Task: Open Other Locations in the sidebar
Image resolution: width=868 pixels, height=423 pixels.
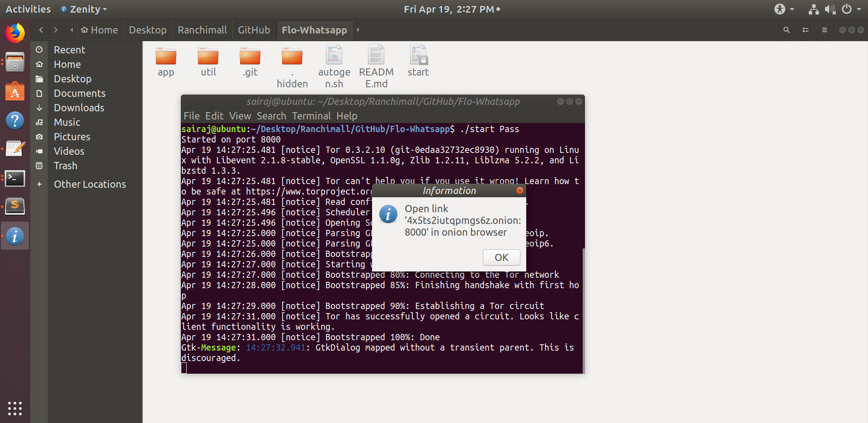Action: (90, 184)
